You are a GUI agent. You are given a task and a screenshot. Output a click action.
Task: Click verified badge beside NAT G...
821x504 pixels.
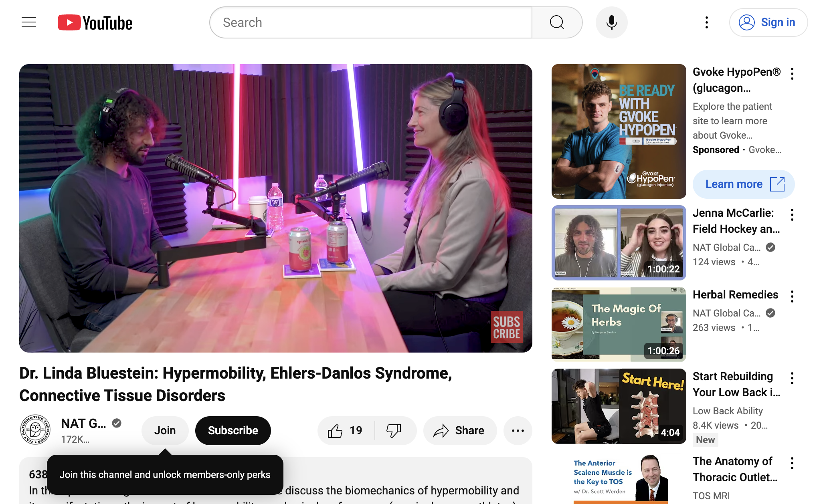coord(117,423)
